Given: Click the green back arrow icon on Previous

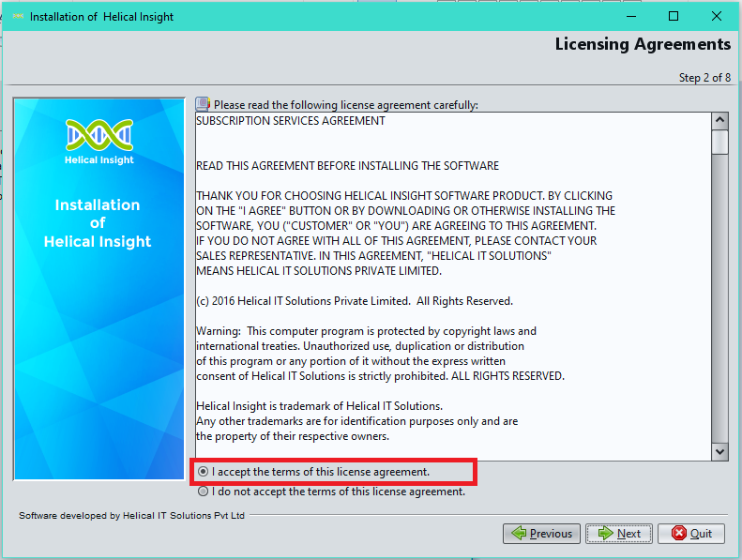Looking at the screenshot, I should click(519, 533).
